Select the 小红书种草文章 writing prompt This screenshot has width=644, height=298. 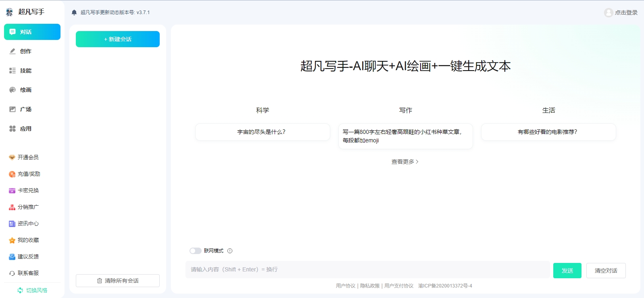click(x=406, y=136)
